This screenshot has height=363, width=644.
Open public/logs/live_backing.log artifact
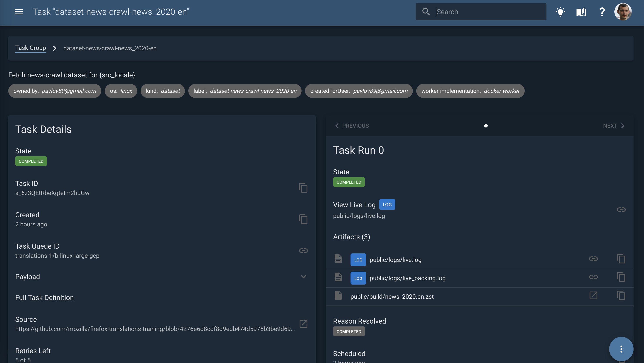coord(408,278)
